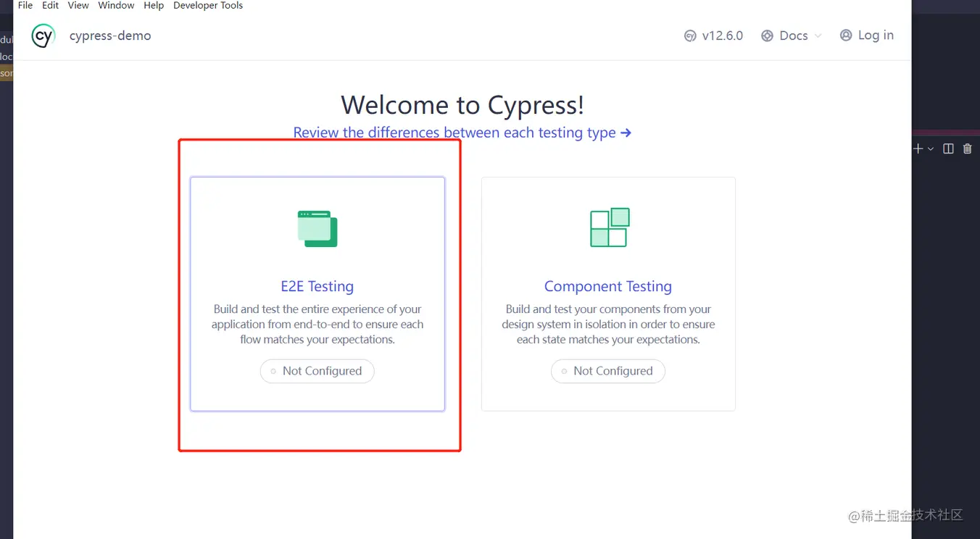Open the Developer Tools menu

tap(208, 5)
